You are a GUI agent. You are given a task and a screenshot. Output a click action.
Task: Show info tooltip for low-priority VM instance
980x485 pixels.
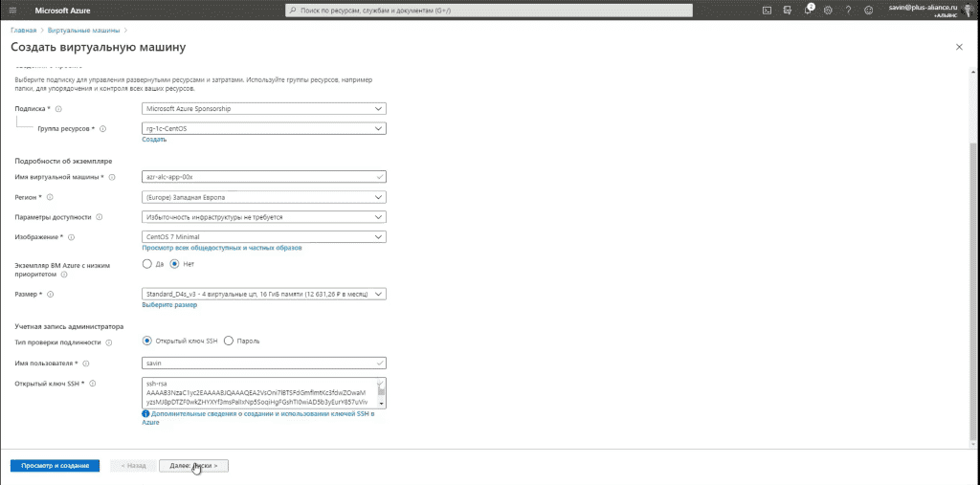(x=64, y=274)
